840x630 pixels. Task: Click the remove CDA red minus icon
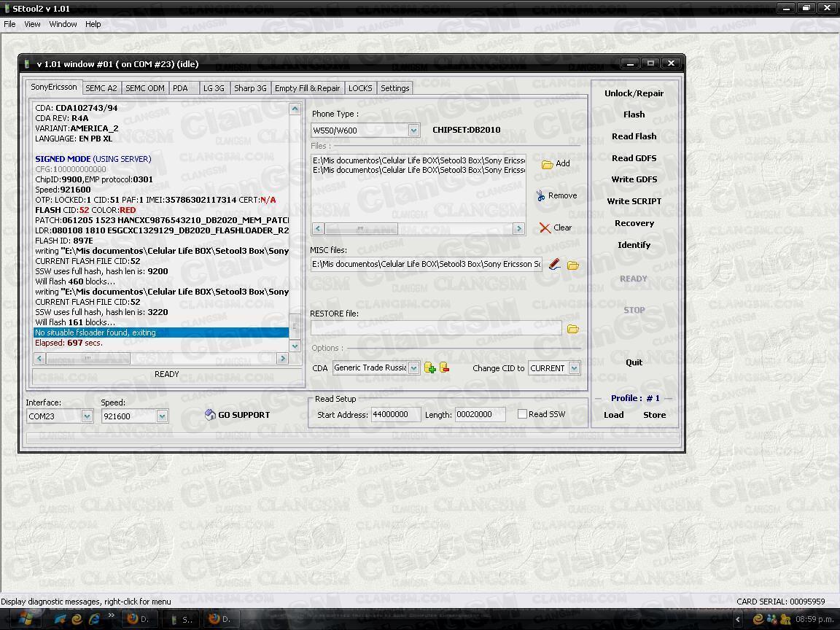(444, 367)
